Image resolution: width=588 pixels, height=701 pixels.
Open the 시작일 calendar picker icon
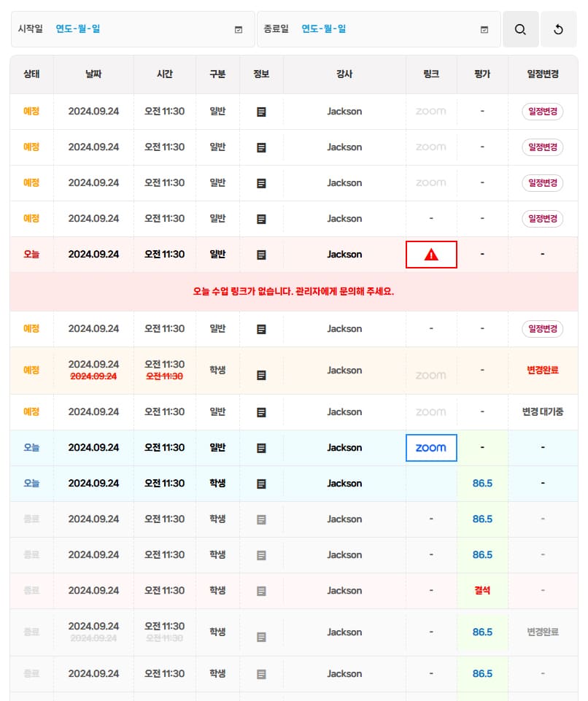click(238, 29)
